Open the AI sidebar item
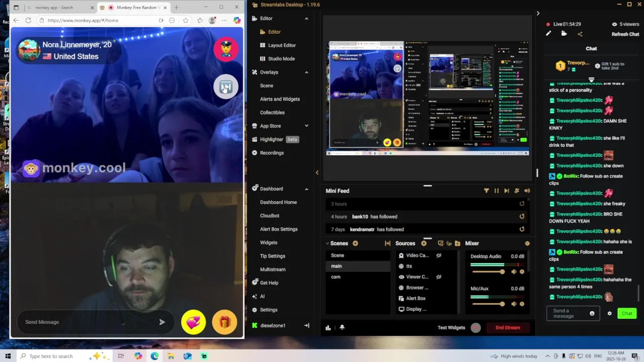Image resolution: width=644 pixels, height=362 pixels. pyautogui.click(x=258, y=297)
